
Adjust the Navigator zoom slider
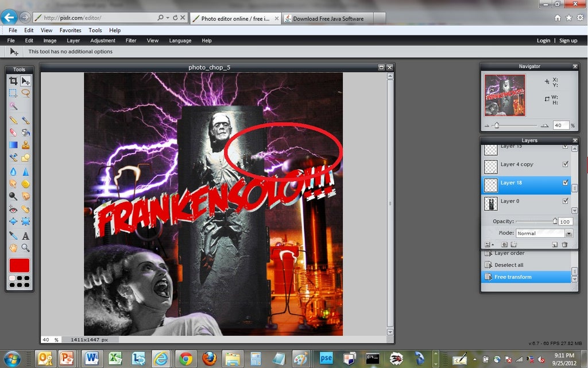click(x=497, y=125)
